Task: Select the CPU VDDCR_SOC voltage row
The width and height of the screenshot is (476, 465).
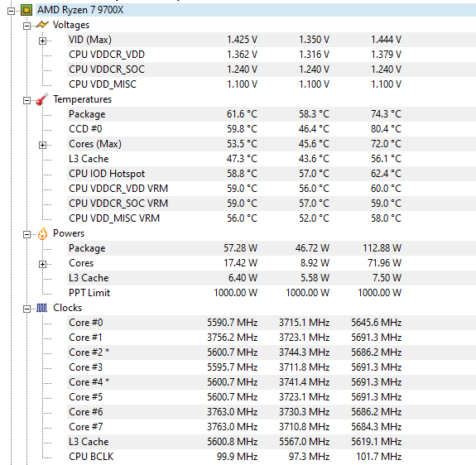Action: (x=272, y=70)
